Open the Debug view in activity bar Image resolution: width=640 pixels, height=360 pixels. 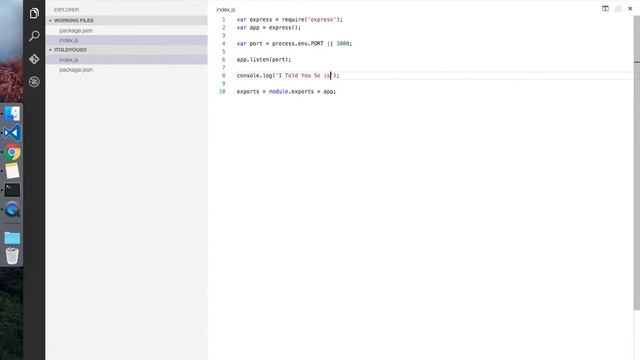click(34, 82)
